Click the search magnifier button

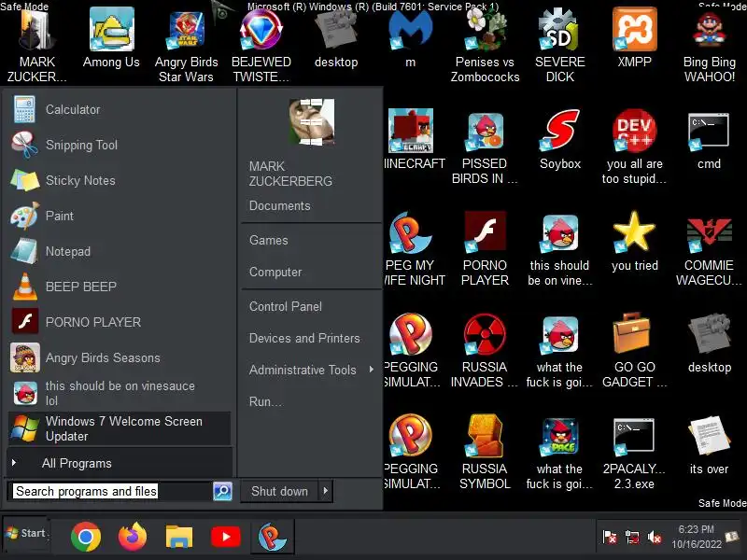222,491
